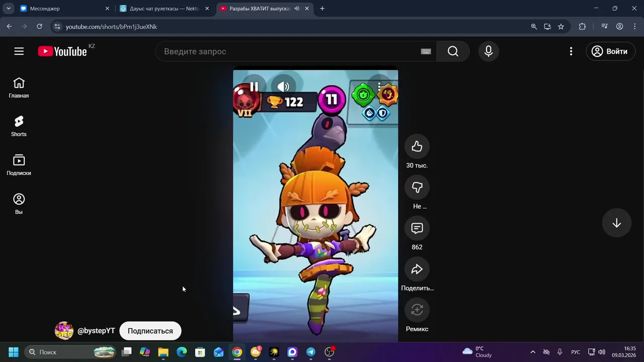
Task: Click the magnifier search button
Action: 453,51
